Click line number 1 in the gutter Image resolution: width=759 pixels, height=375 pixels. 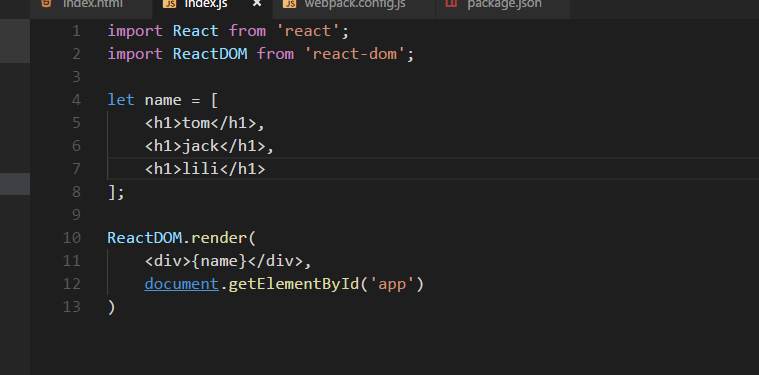pyautogui.click(x=76, y=31)
